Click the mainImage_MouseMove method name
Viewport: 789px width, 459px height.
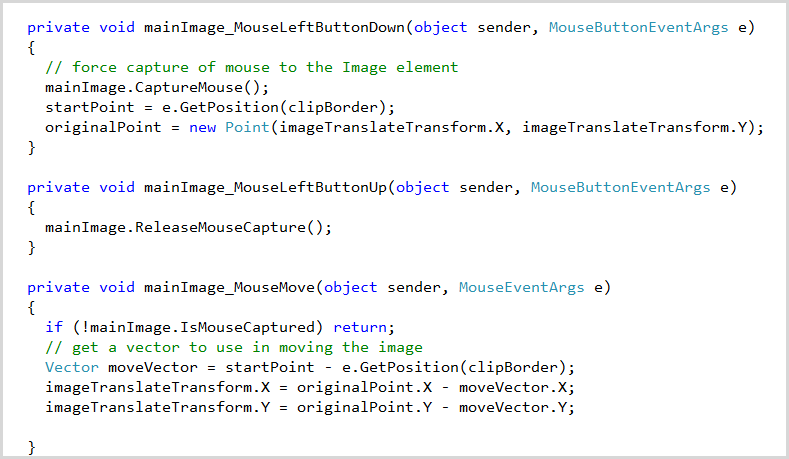229,287
